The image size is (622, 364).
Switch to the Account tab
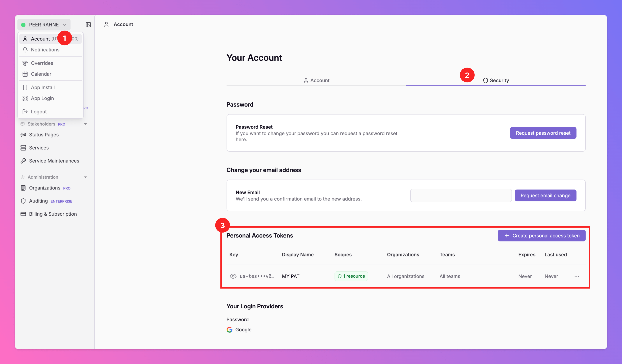[316, 80]
